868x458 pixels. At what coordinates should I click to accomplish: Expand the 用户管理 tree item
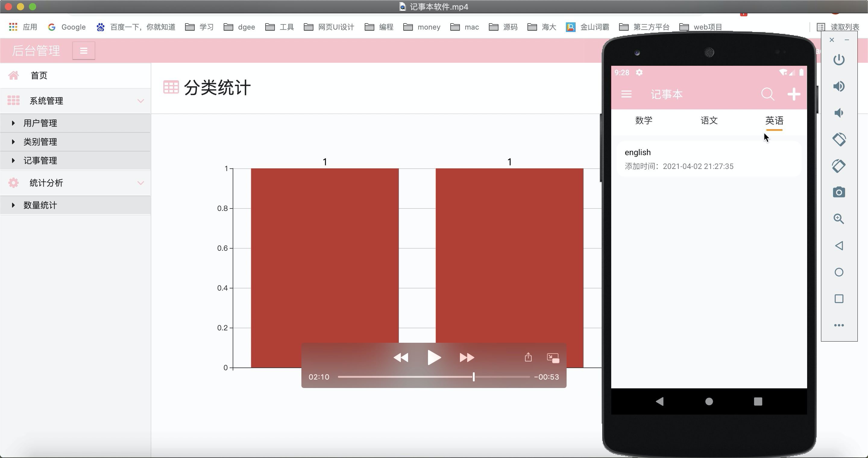coord(75,123)
